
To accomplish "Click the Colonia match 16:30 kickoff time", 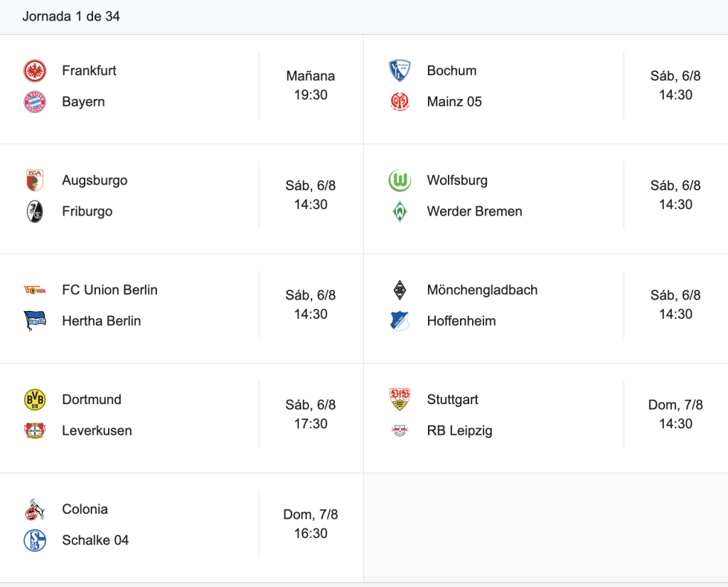I will [x=311, y=524].
